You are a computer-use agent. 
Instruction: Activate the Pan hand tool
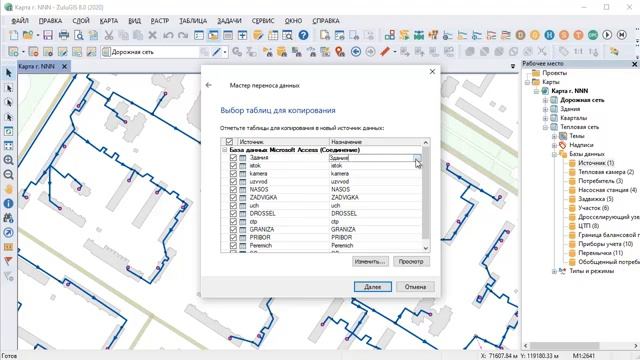pyautogui.click(x=8, y=189)
